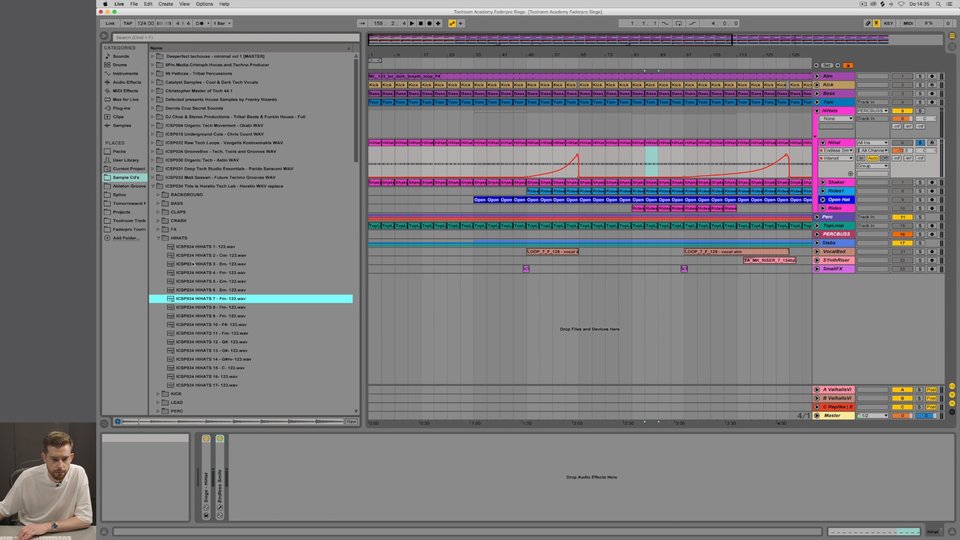This screenshot has width=960, height=540.
Task: Expand the CLAPS folder
Action: click(158, 212)
